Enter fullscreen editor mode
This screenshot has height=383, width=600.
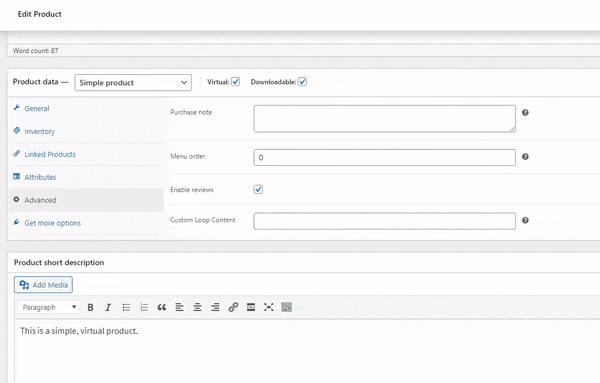click(x=269, y=307)
